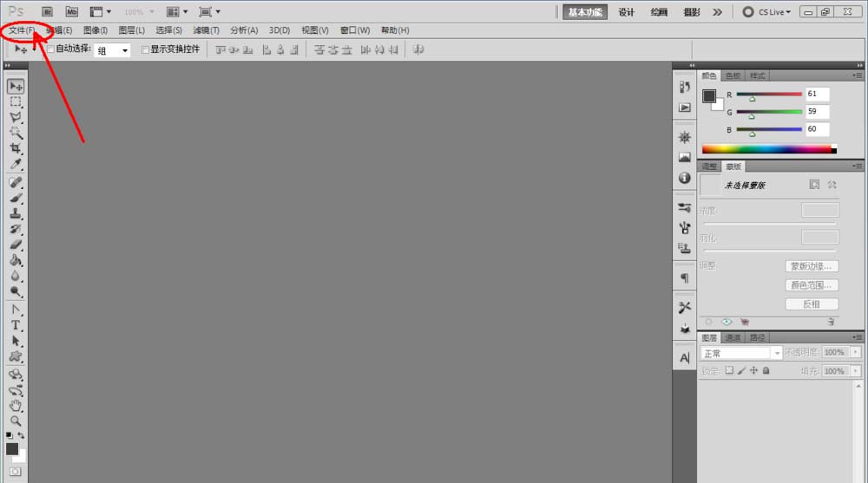Select the Crop tool
This screenshot has height=483, width=868.
(16, 148)
